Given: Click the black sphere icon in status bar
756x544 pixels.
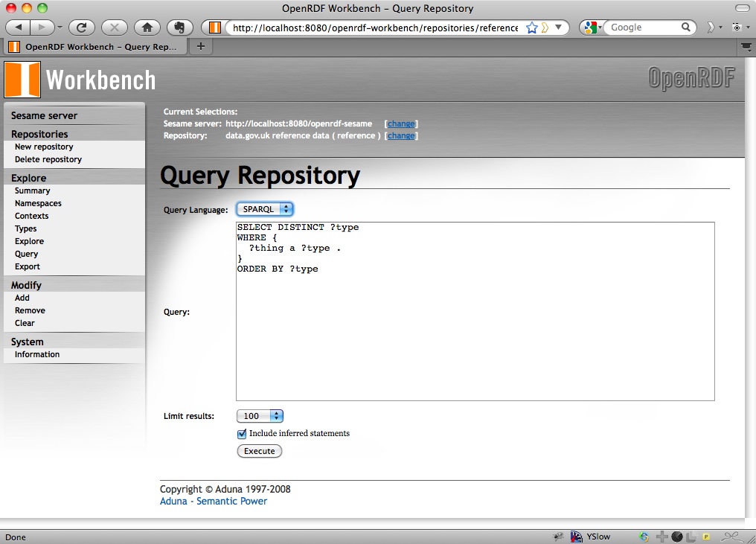Looking at the screenshot, I should (x=677, y=537).
